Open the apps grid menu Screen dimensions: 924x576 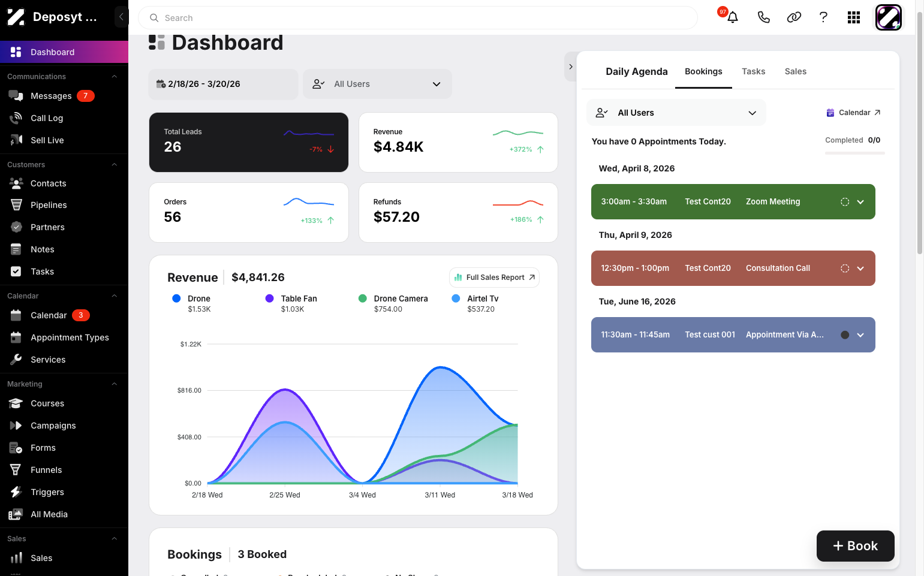click(854, 17)
